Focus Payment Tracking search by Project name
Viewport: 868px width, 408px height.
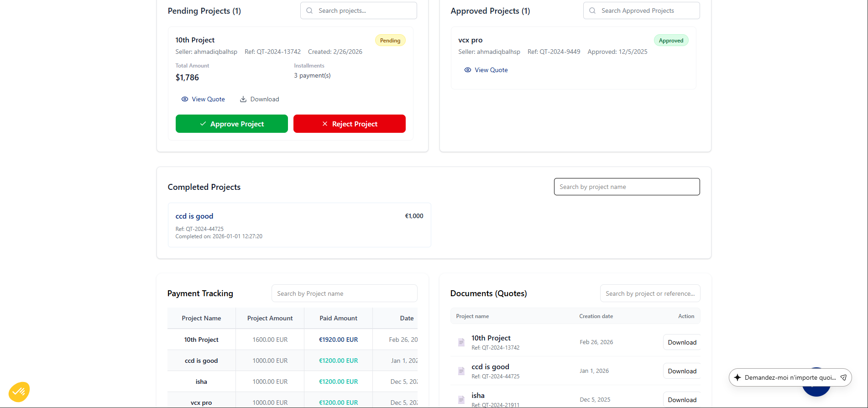tap(345, 293)
